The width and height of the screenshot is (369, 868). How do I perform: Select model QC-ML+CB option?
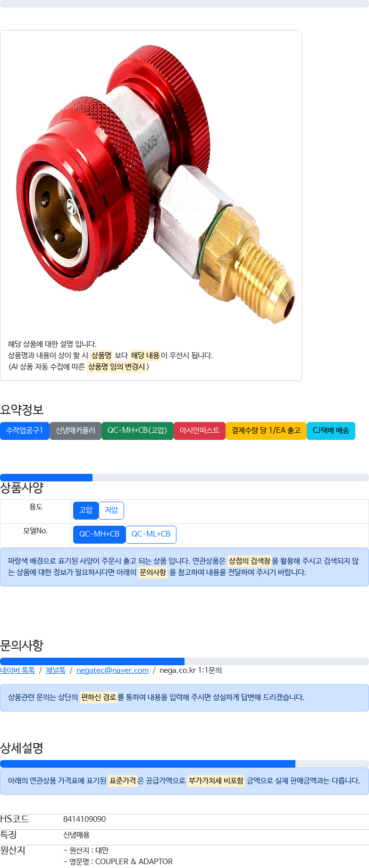[151, 534]
